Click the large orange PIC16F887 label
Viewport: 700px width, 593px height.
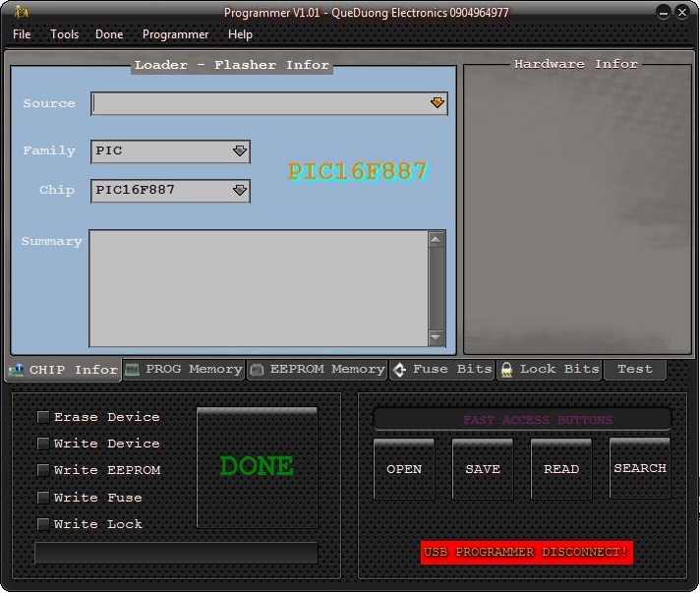(x=357, y=172)
